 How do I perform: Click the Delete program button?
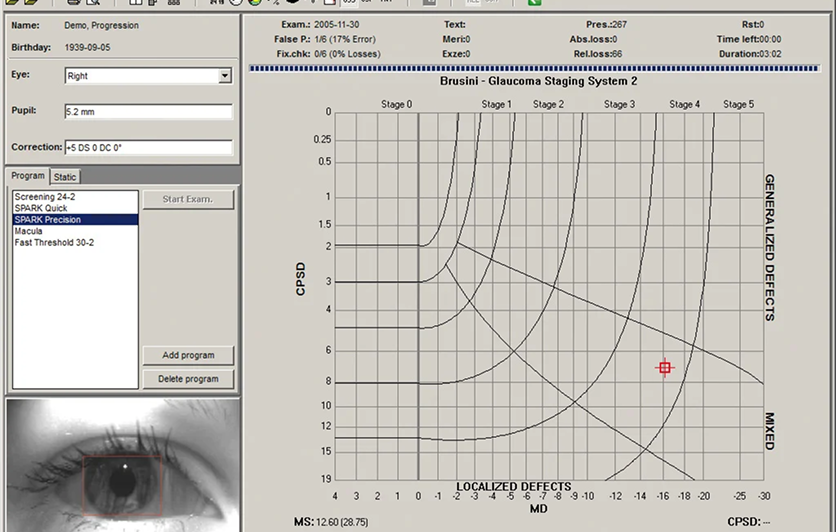tap(188, 379)
